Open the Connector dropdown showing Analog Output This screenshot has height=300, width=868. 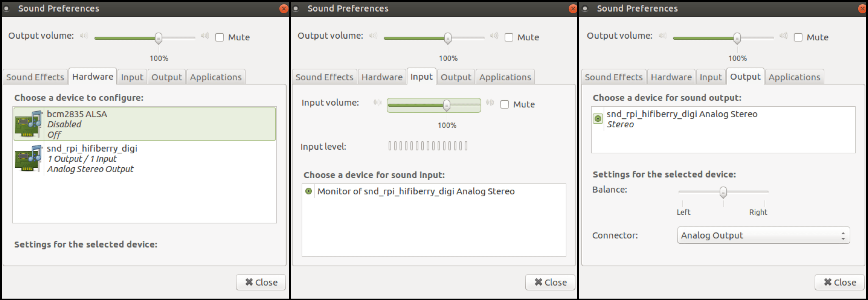(x=763, y=235)
